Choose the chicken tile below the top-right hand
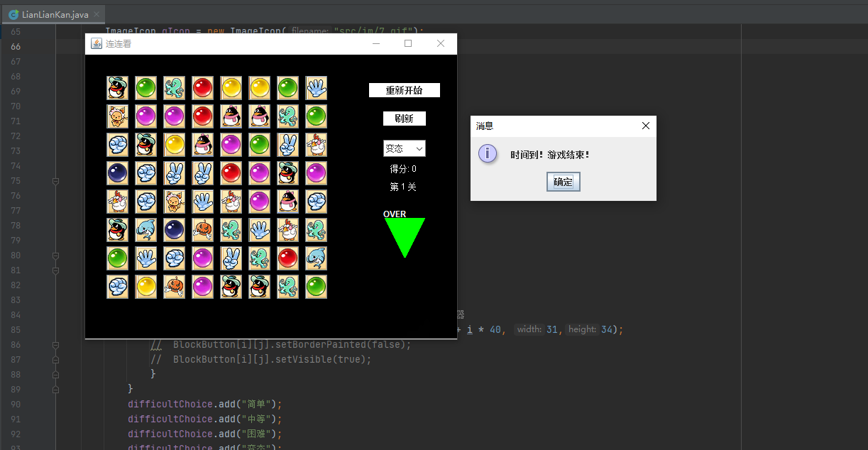 point(316,145)
